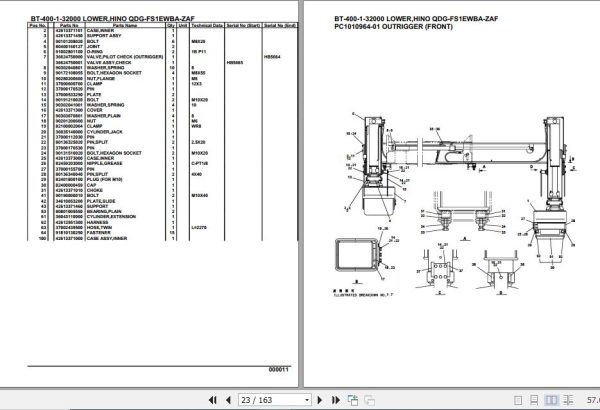
Task: Click the Parts Name column header
Action: tap(125, 25)
